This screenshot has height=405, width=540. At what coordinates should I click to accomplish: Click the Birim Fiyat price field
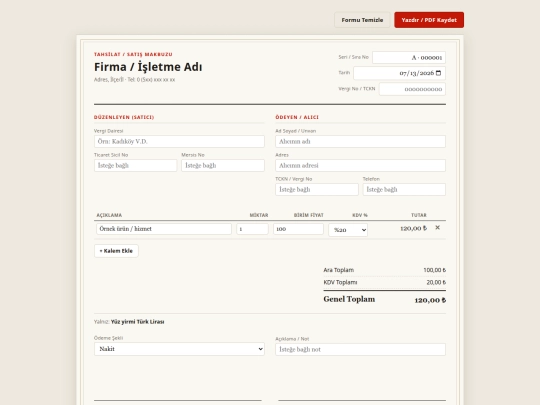tap(298, 229)
